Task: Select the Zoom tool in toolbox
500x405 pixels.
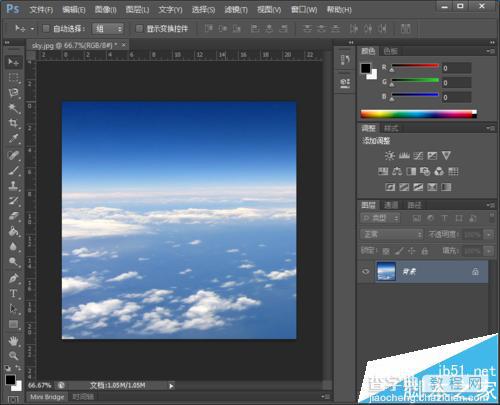Action: click(x=14, y=356)
